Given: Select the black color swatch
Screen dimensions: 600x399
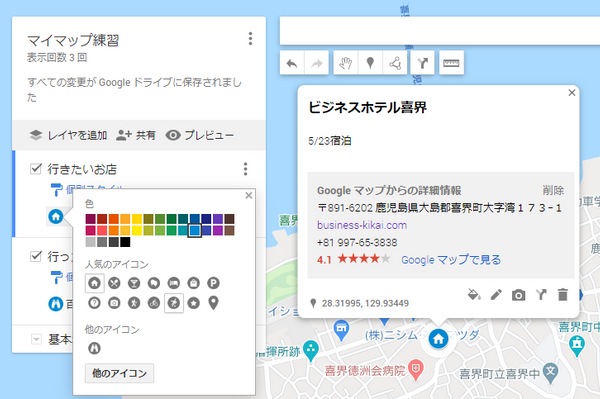Looking at the screenshot, I should (125, 242).
